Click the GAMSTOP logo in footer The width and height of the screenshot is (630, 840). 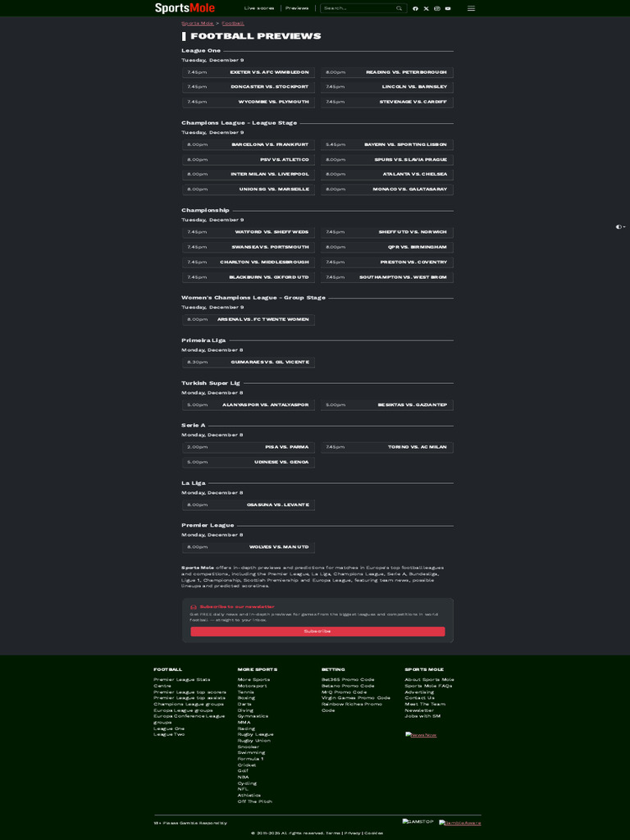click(418, 821)
